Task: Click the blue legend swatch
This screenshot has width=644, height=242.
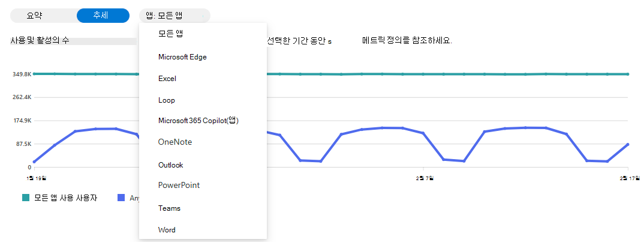Action: [x=121, y=198]
